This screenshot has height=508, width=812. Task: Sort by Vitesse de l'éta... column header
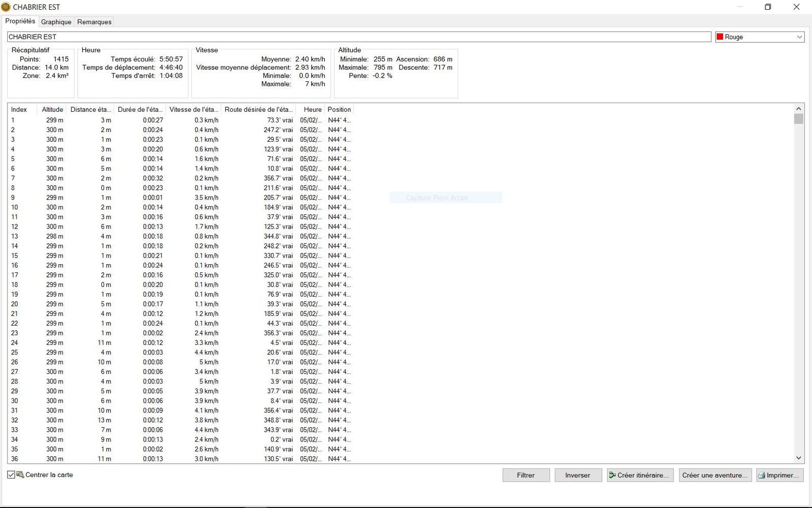(193, 109)
